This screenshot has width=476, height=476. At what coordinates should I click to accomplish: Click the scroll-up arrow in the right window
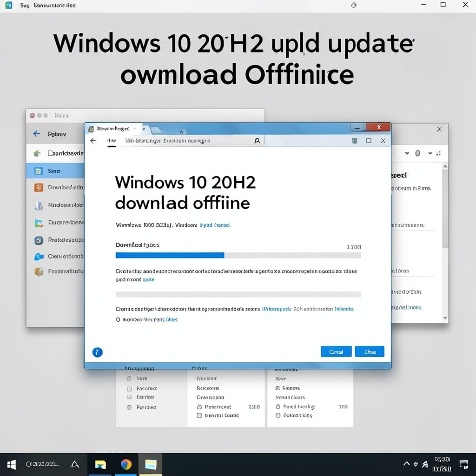(x=445, y=166)
